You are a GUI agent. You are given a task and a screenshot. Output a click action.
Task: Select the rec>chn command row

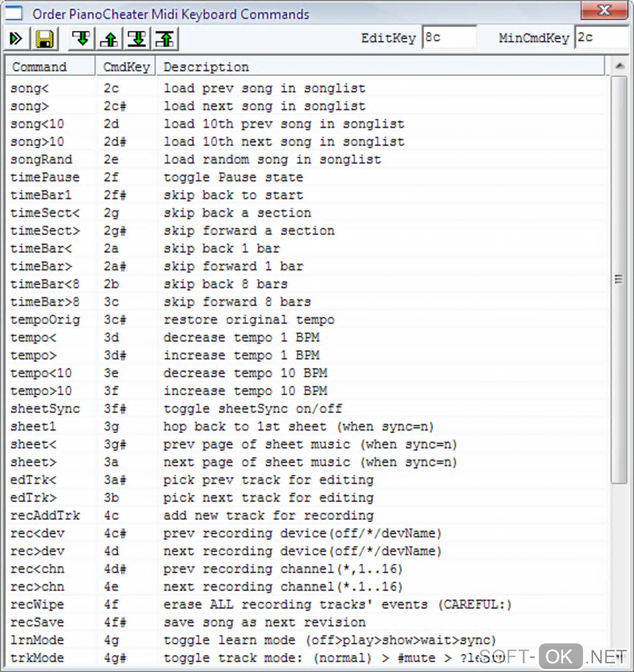pos(308,587)
